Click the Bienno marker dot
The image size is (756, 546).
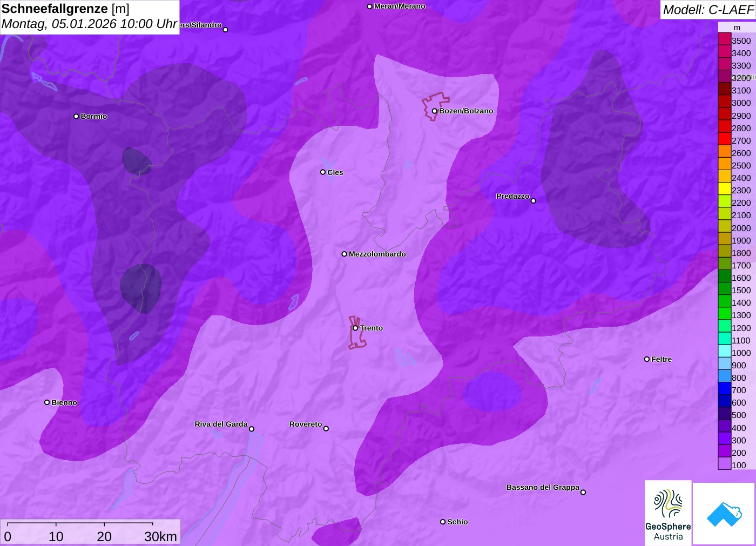(47, 402)
